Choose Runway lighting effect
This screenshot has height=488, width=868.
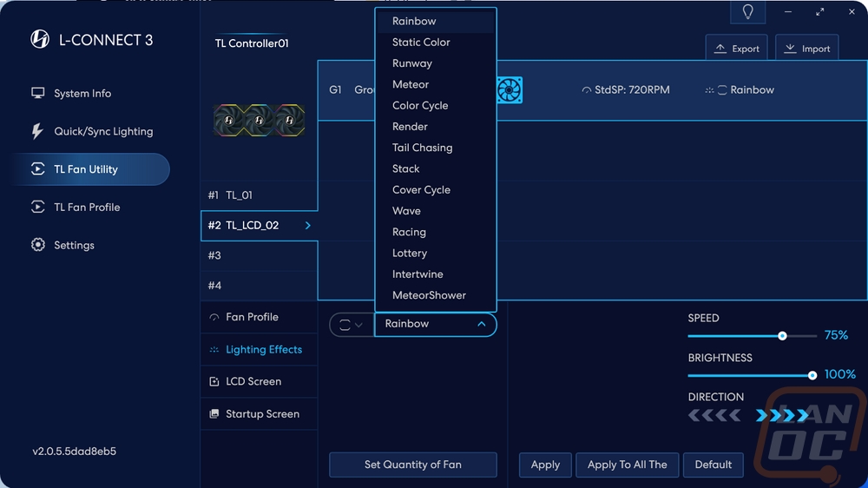click(x=436, y=63)
